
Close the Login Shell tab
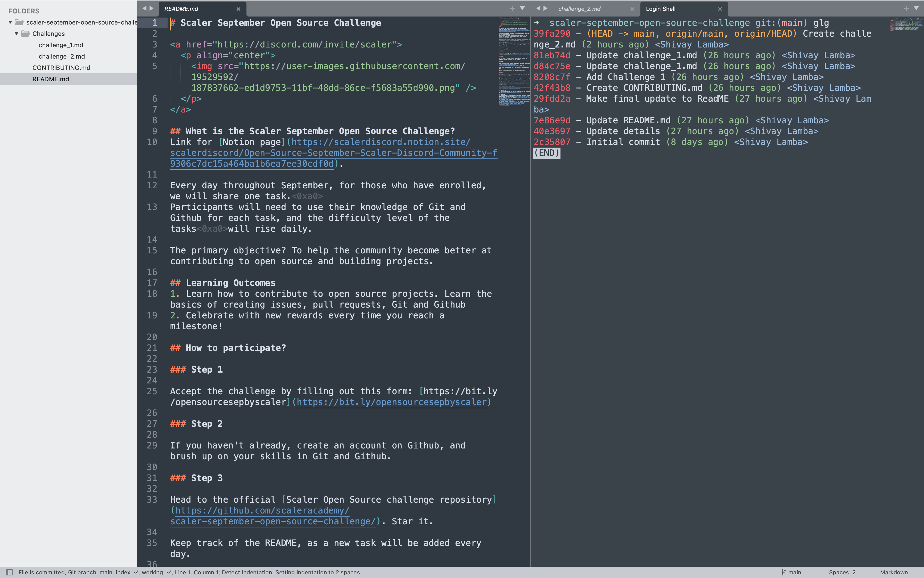pyautogui.click(x=720, y=9)
